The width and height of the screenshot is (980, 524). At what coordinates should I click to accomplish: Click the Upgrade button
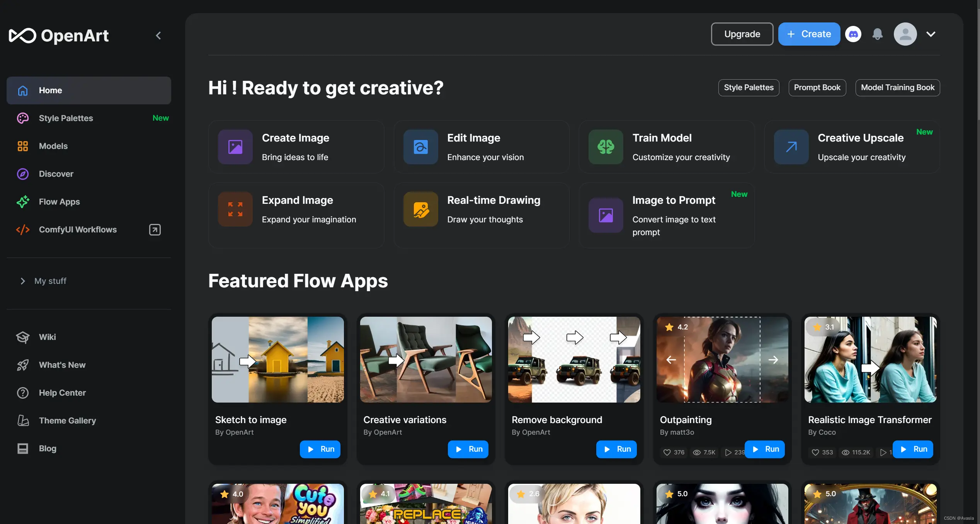[742, 34]
